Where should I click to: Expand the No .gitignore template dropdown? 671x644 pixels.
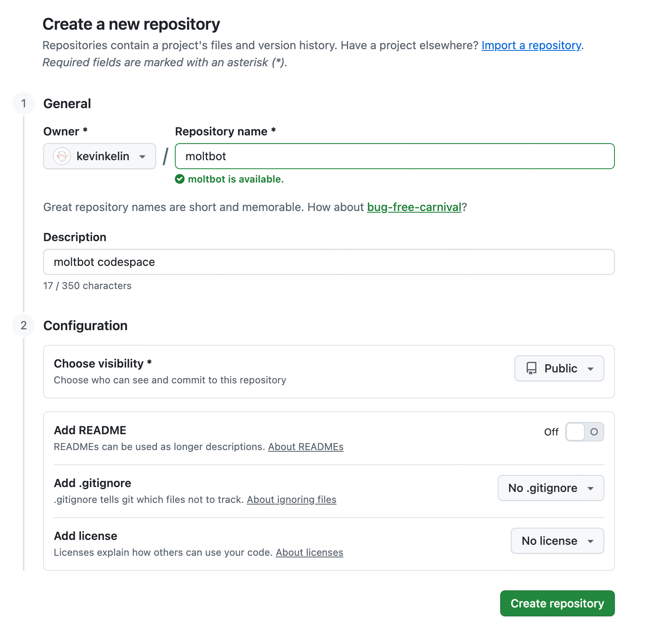point(551,488)
